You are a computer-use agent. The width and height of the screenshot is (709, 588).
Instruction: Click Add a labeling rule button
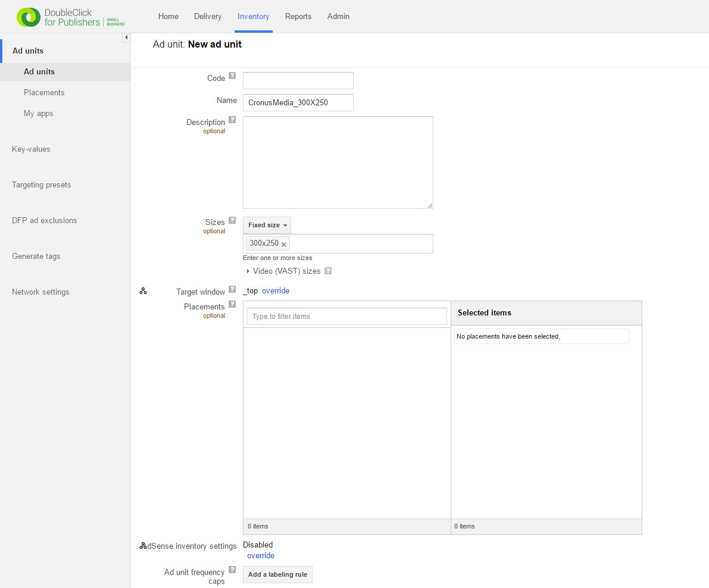[277, 574]
